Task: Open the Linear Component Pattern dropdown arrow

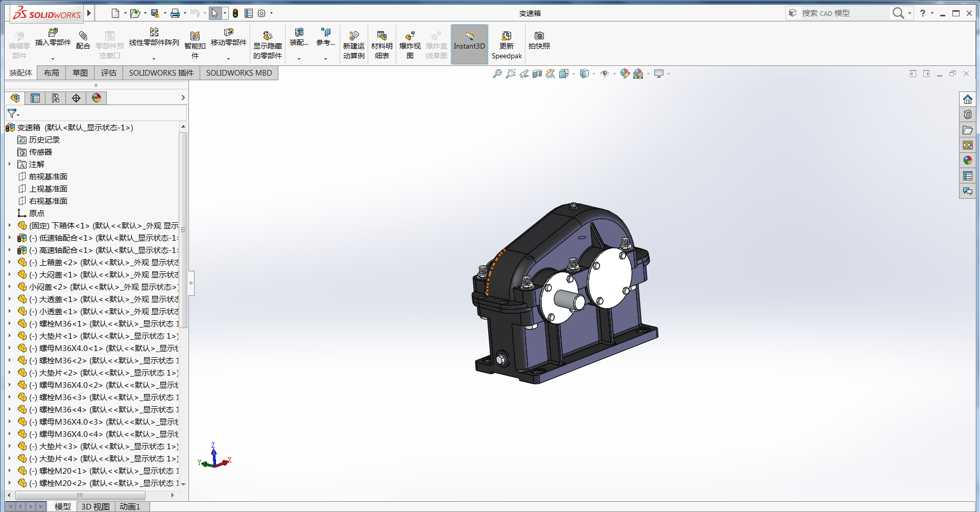Action: coord(154,59)
